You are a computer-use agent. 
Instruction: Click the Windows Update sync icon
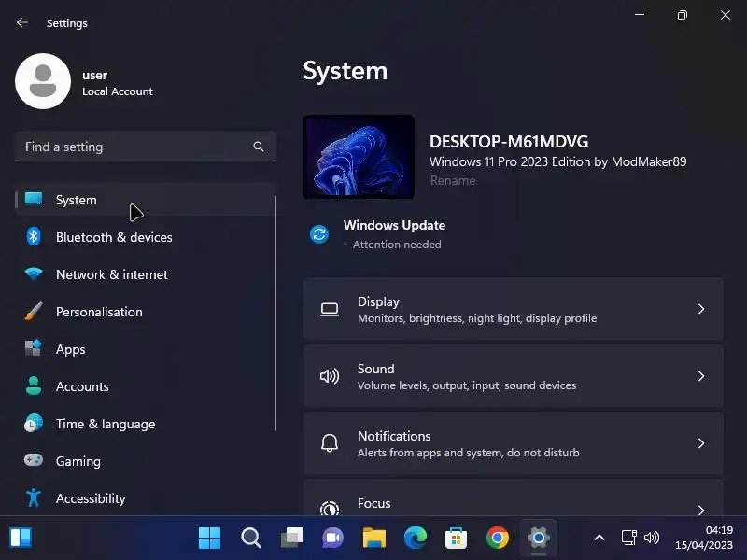pyautogui.click(x=319, y=234)
